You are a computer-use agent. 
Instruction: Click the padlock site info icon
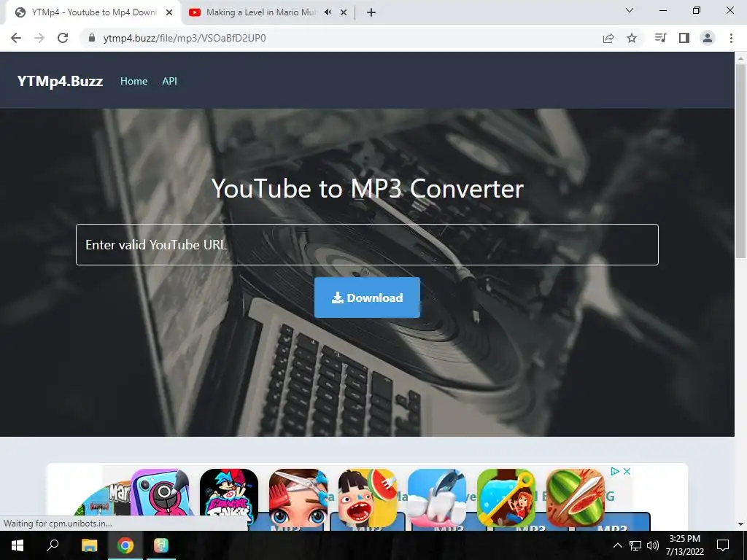coord(92,38)
